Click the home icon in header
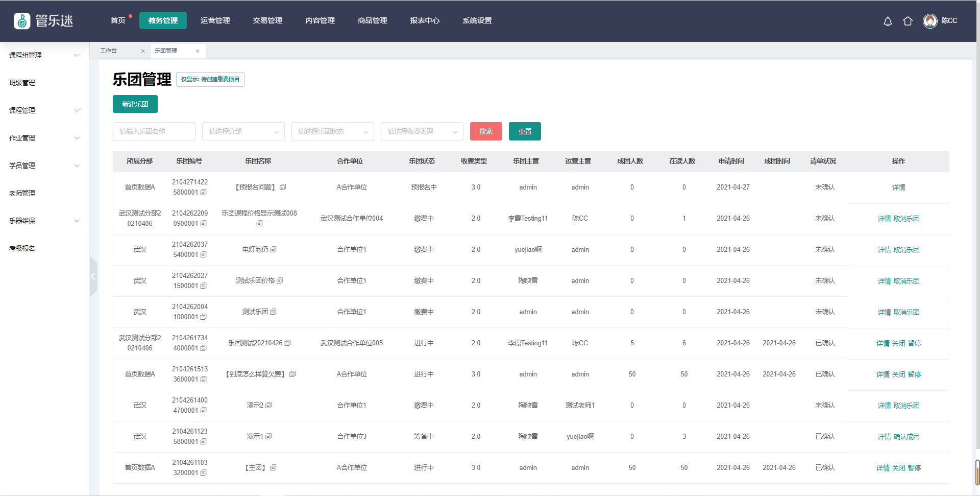The width and height of the screenshot is (980, 496). point(908,21)
